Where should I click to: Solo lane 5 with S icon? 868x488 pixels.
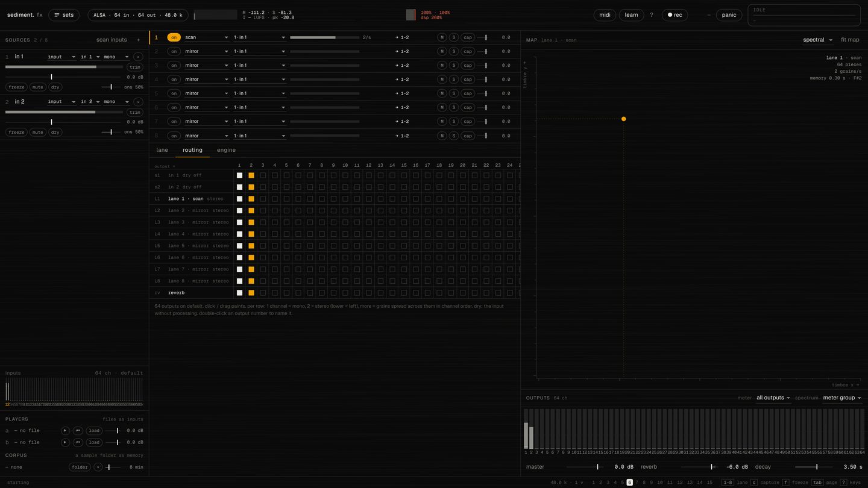coord(453,93)
